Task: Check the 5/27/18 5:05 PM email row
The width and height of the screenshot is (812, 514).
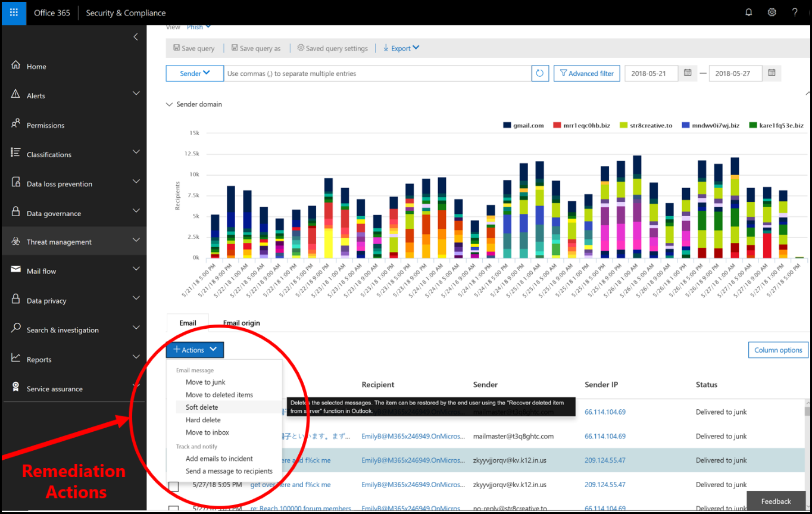Action: 173,486
